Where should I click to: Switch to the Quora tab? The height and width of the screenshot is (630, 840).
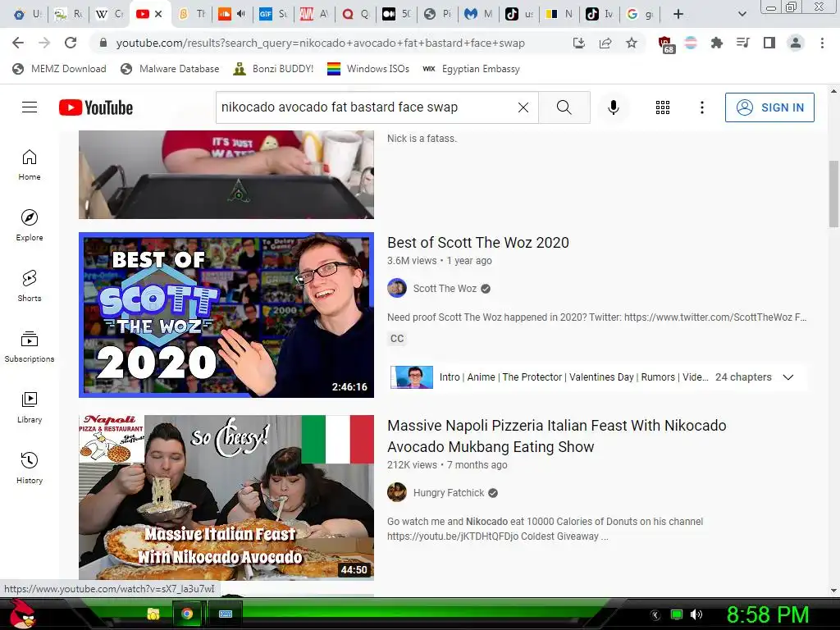click(x=356, y=15)
